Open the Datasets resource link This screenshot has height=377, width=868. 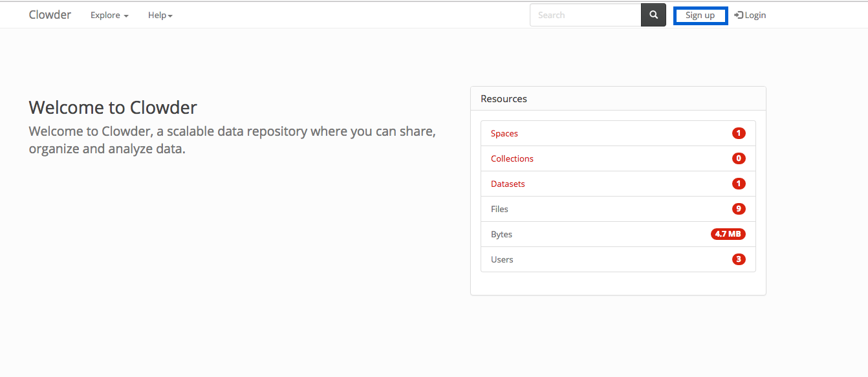(508, 184)
